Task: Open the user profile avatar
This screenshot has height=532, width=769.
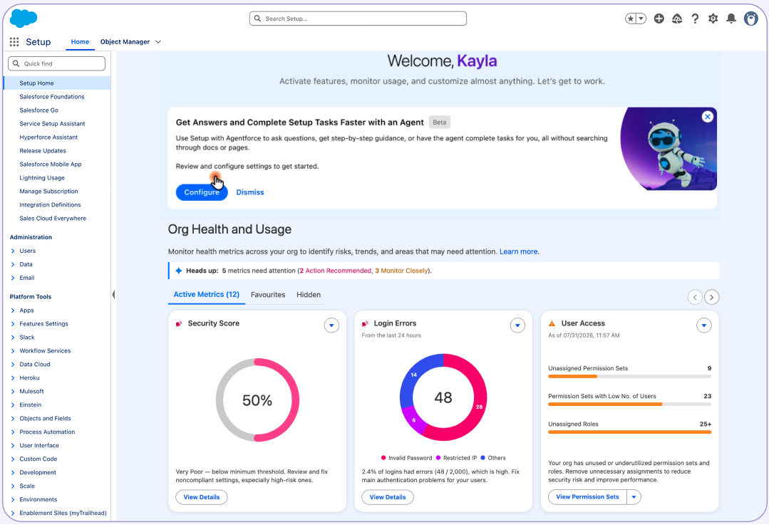Action: [x=751, y=19]
